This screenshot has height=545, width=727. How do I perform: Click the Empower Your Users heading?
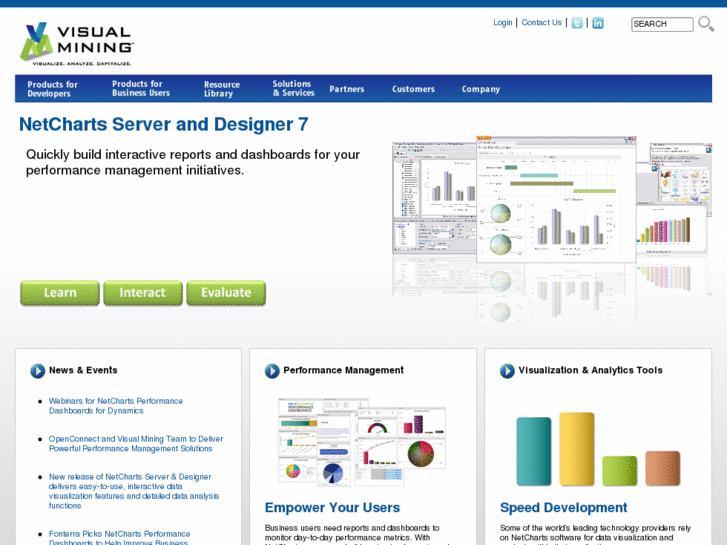pos(332,507)
